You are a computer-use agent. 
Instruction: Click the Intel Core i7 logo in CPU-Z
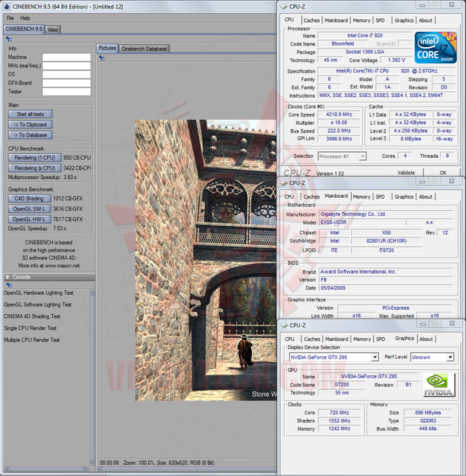pos(436,47)
